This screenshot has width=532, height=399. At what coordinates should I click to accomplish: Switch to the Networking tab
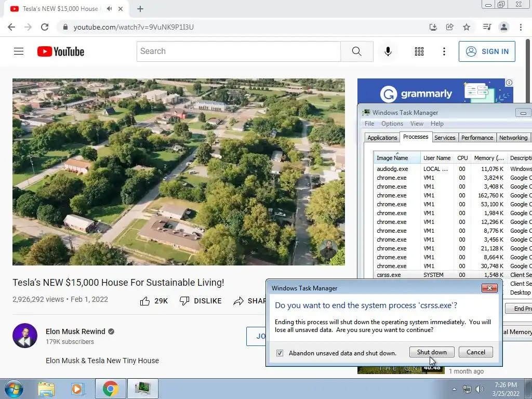coord(513,137)
